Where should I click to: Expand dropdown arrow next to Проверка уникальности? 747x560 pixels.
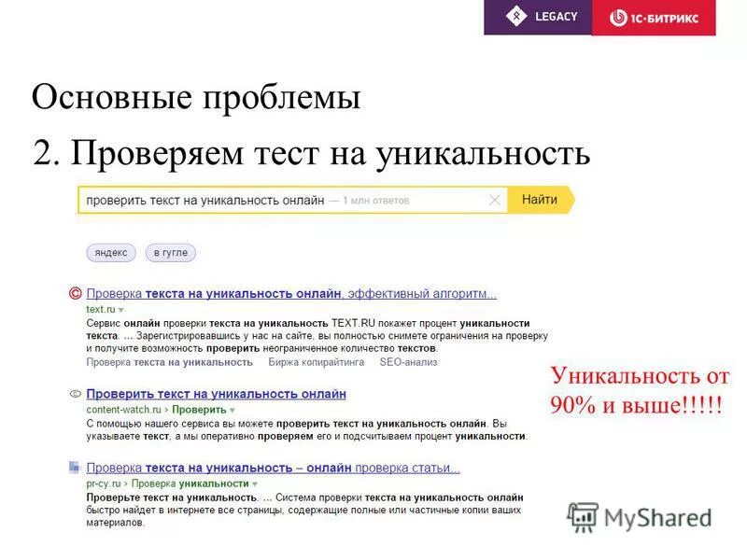pyautogui.click(x=255, y=483)
